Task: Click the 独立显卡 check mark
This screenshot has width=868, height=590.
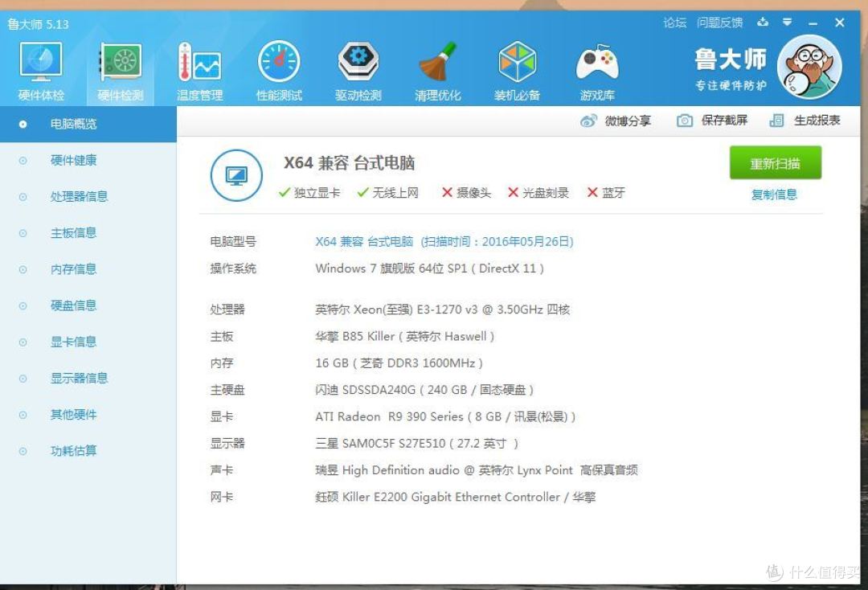Action: 285,192
